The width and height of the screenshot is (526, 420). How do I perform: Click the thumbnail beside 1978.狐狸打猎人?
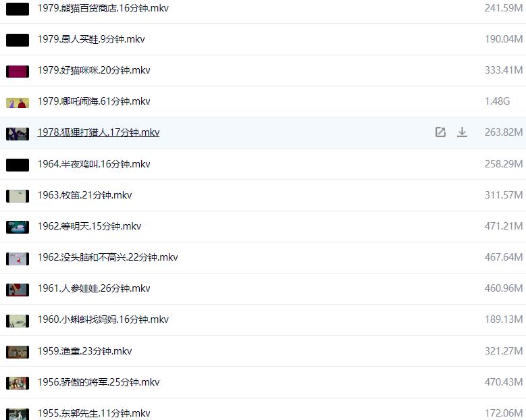click(18, 134)
